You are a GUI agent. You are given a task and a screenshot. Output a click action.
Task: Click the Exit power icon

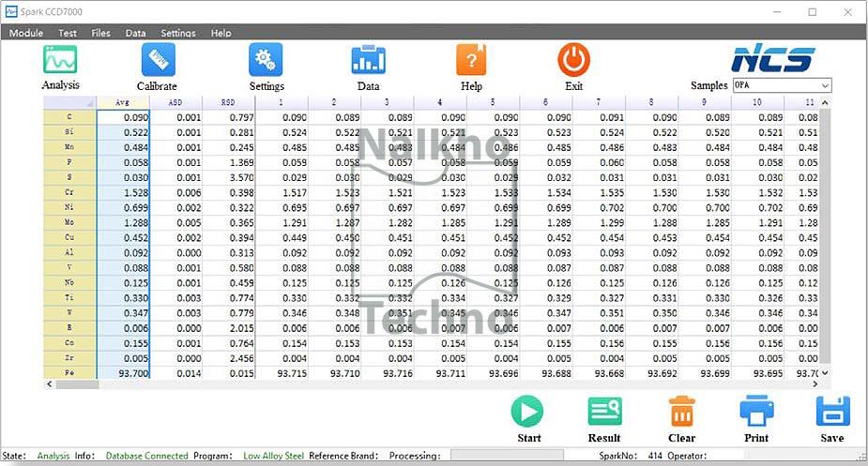point(573,60)
